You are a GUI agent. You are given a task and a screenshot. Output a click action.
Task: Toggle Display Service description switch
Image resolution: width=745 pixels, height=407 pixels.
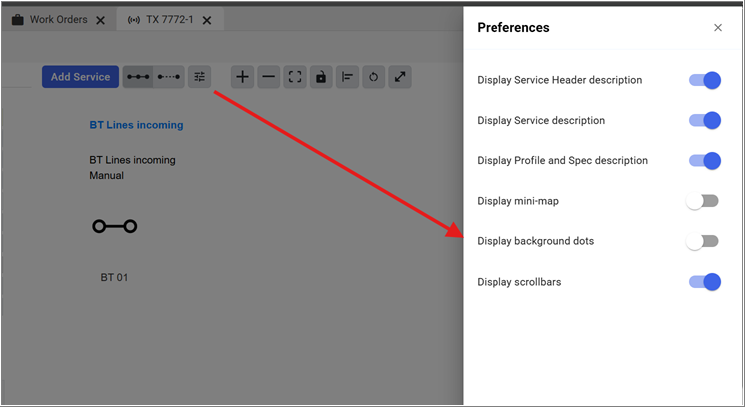pyautogui.click(x=705, y=120)
